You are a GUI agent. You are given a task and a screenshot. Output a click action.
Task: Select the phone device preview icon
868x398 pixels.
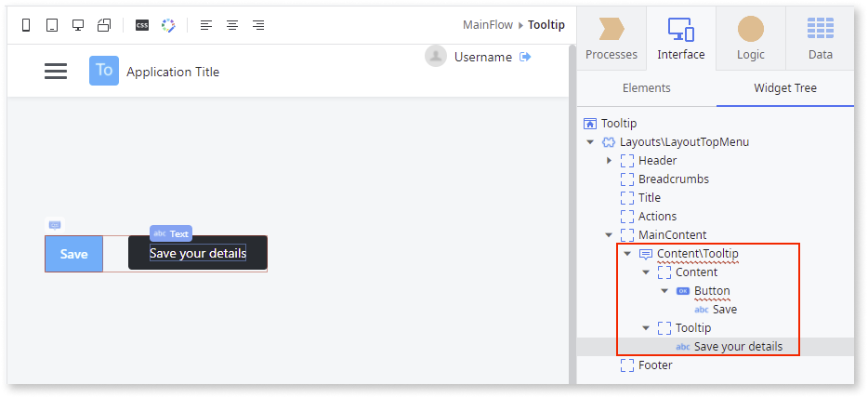(25, 25)
